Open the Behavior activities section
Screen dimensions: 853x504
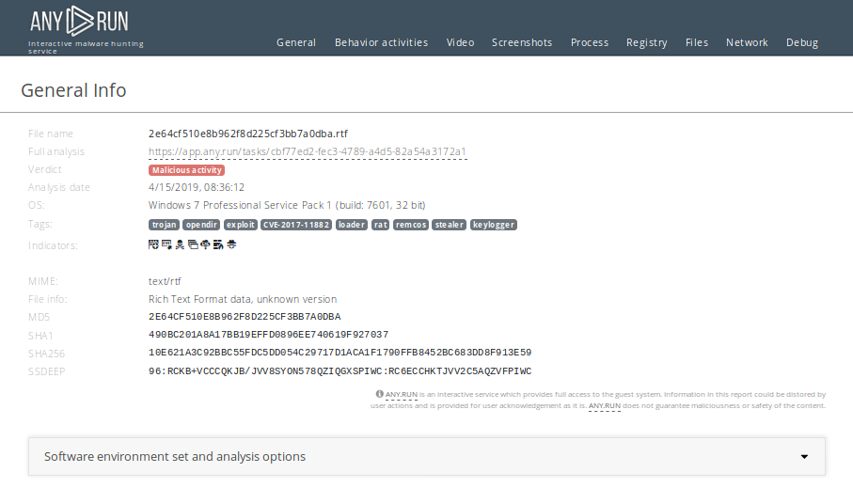pos(381,42)
